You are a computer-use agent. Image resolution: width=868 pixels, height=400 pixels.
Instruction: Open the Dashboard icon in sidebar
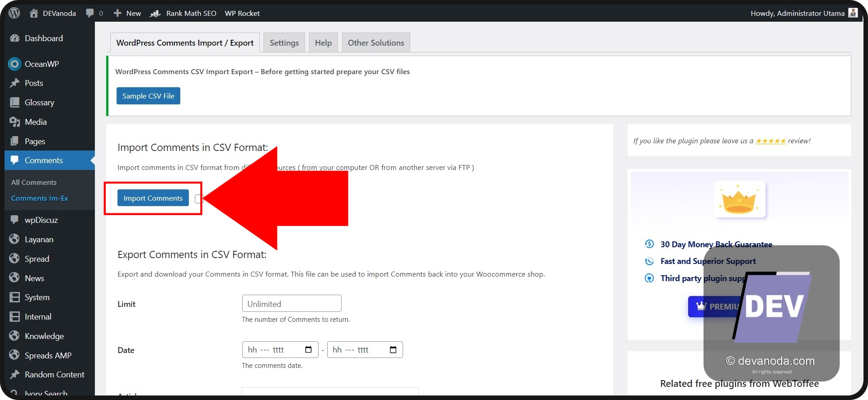(x=14, y=38)
